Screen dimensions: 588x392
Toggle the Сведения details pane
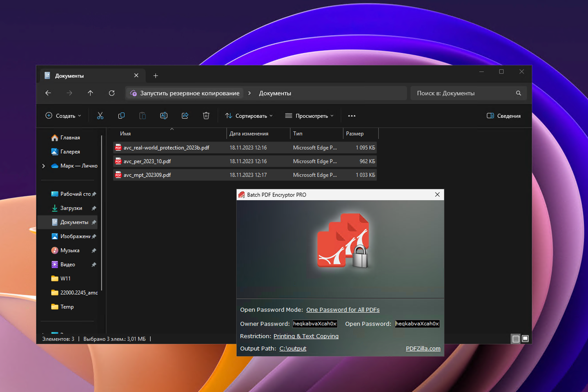[504, 116]
